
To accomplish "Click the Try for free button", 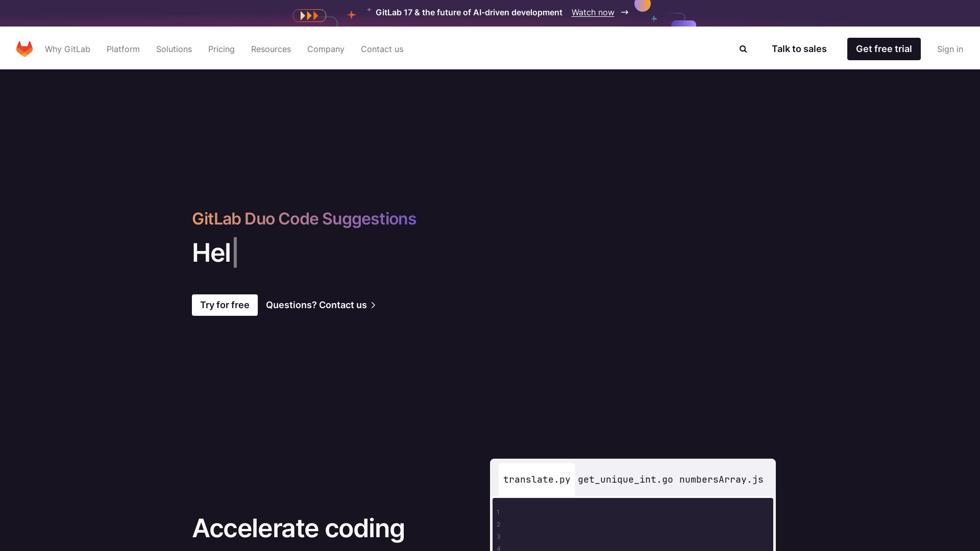I will (x=225, y=305).
